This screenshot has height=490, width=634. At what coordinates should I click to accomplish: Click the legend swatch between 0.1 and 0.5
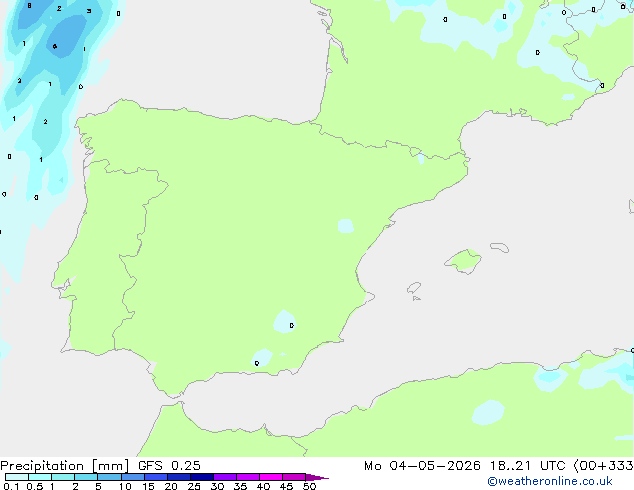pyautogui.click(x=17, y=477)
